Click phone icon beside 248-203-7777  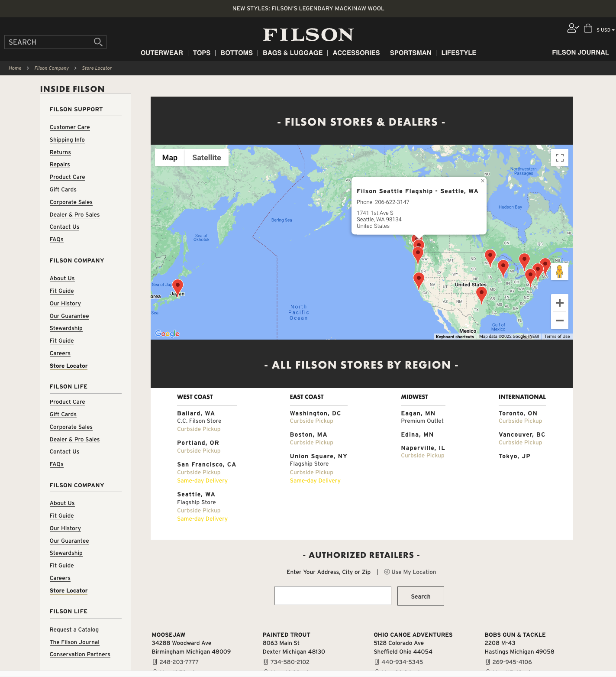[155, 662]
